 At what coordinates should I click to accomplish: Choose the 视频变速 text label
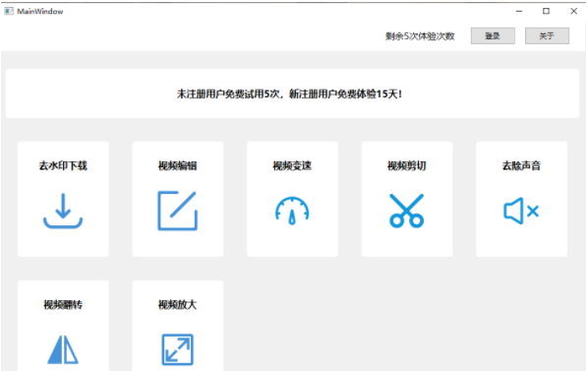tap(292, 165)
